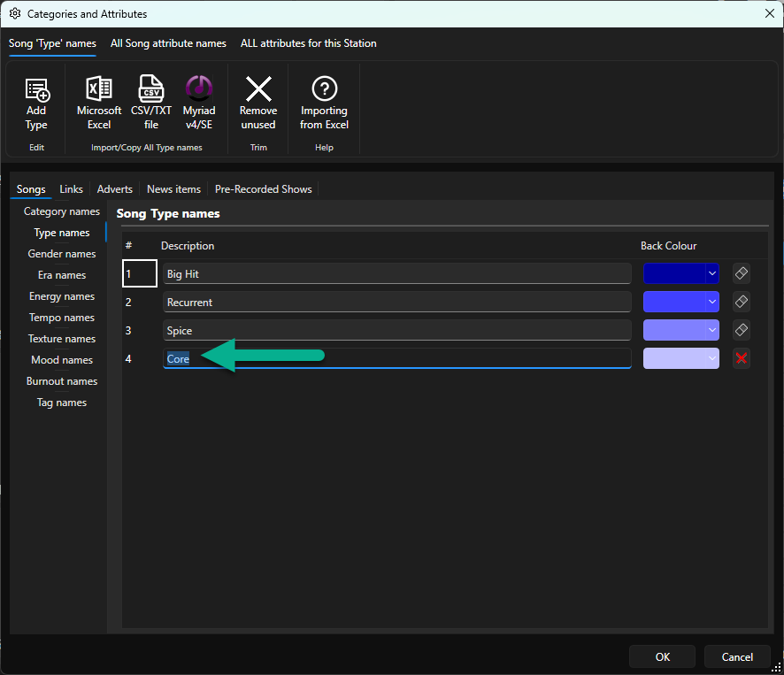Screen dimensions: 784x675
Task: Copy type names from Myriad v4/SE
Action: coord(199,104)
